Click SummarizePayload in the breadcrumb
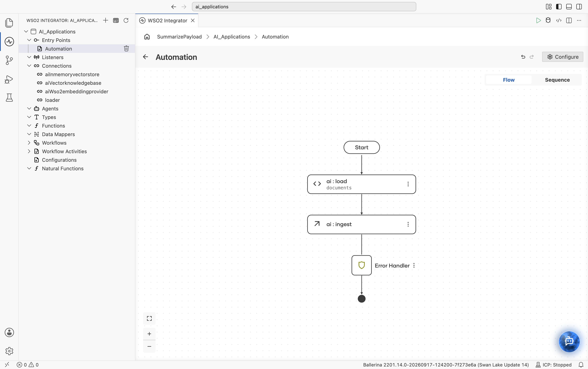 pos(179,37)
